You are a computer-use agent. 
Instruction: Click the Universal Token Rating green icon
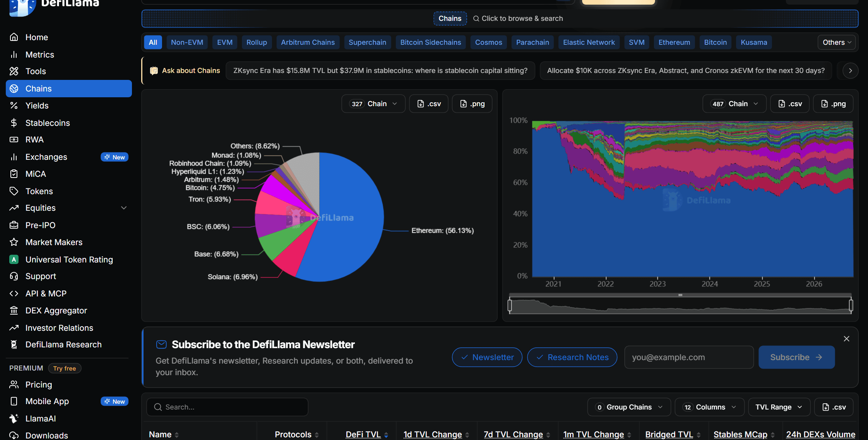click(x=14, y=259)
